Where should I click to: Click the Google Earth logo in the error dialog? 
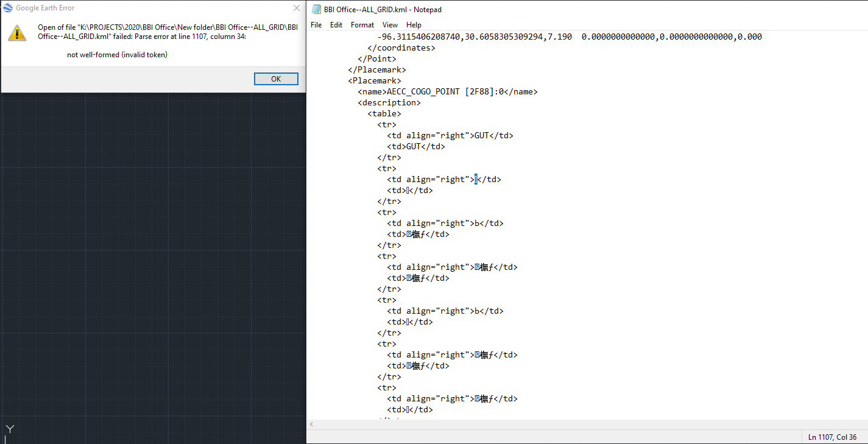(x=7, y=8)
